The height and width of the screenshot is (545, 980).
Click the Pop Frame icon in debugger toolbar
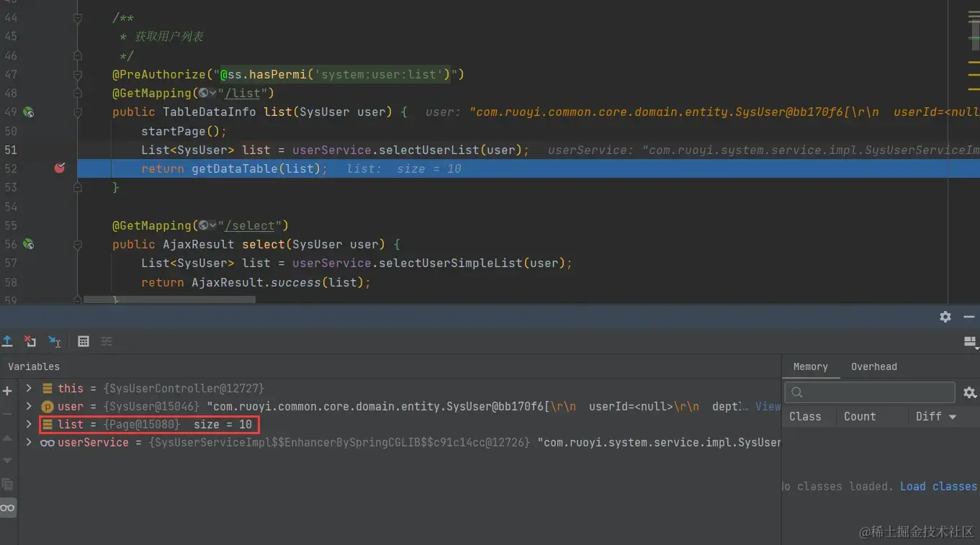(x=7, y=341)
